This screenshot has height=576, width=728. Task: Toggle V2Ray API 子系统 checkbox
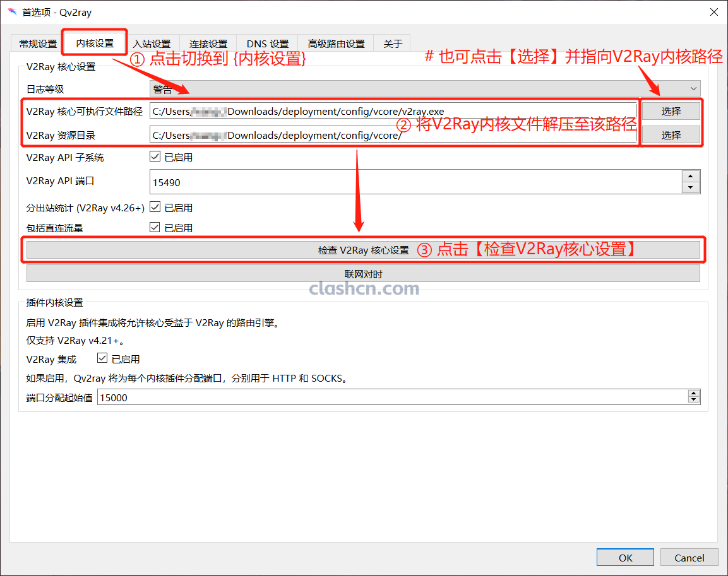click(x=155, y=156)
